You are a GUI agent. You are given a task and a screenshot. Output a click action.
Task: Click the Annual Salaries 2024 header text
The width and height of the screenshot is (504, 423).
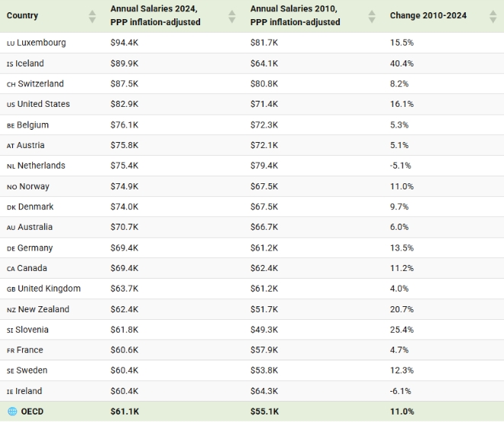click(155, 15)
